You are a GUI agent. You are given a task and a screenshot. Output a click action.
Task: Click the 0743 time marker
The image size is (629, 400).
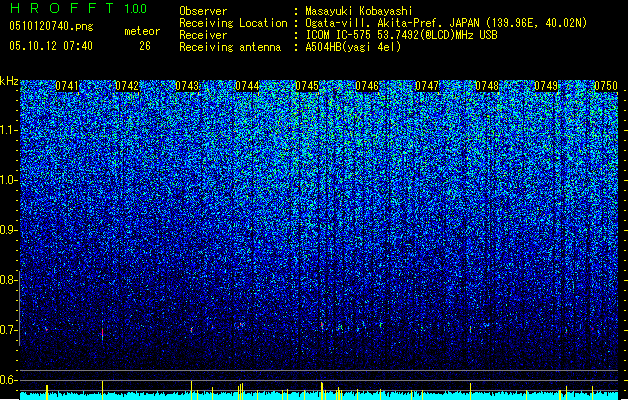click(187, 86)
